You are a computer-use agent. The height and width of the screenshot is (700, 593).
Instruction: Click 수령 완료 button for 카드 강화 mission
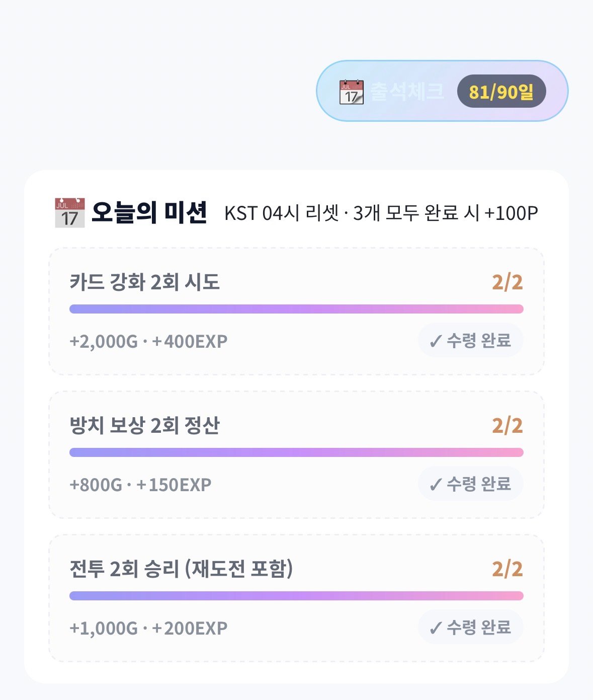click(x=471, y=341)
